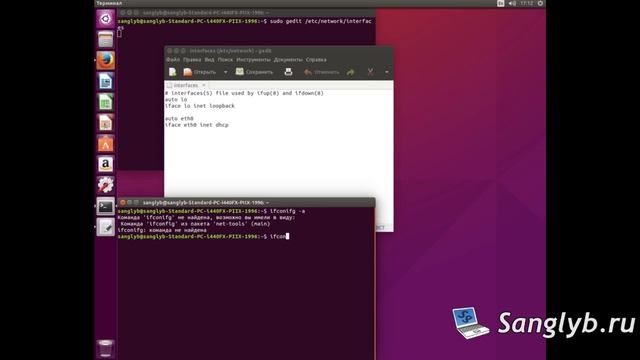Open the keyboard layout indicator in top panel
The width and height of the screenshot is (640, 360).
[x=500, y=3]
